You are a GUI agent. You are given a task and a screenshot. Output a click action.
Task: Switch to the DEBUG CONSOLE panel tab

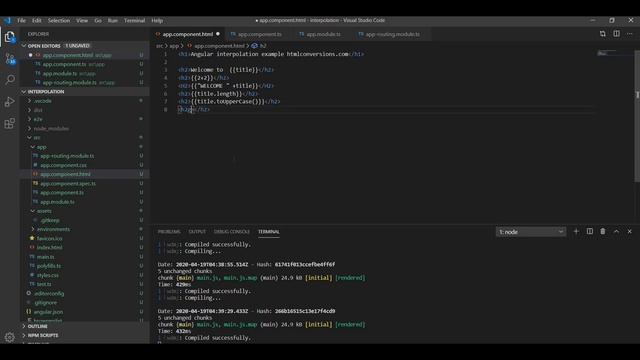coord(231,231)
